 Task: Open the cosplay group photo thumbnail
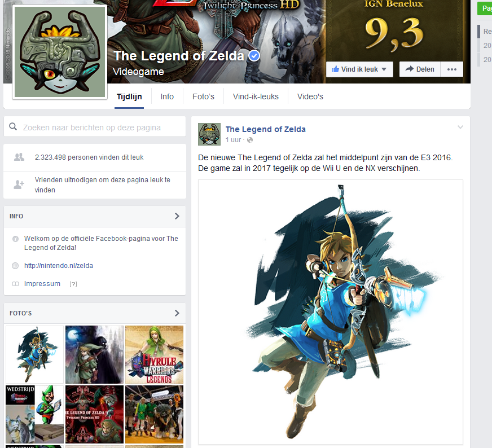coord(154,414)
